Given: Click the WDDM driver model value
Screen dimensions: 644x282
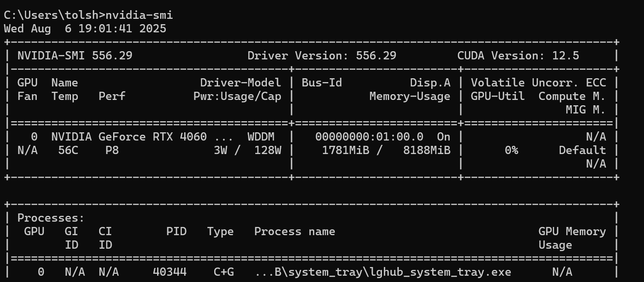Looking at the screenshot, I should click(x=261, y=137).
